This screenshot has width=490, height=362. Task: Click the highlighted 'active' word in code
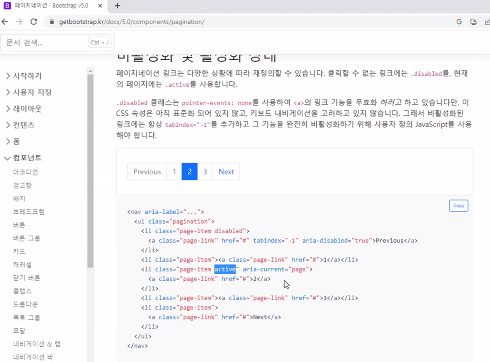pyautogui.click(x=225, y=269)
